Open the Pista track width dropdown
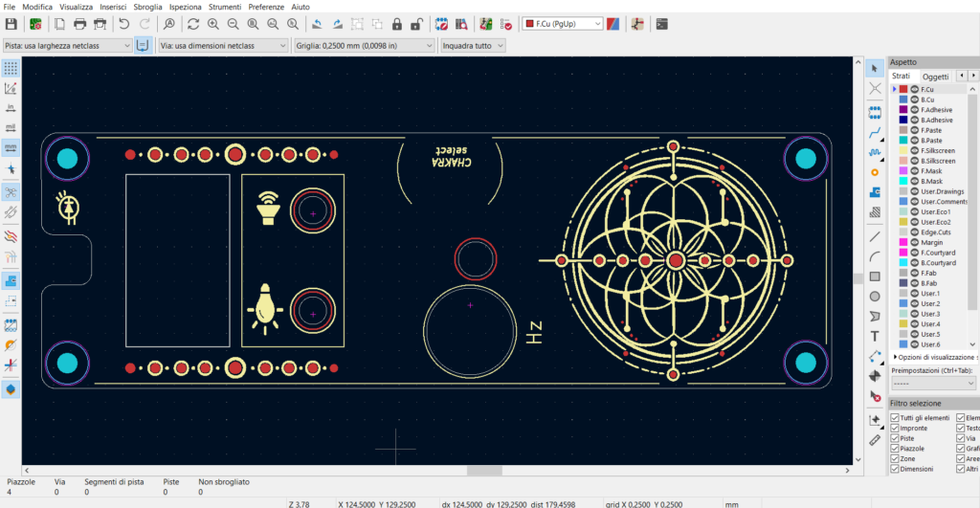980x508 pixels. pos(68,46)
